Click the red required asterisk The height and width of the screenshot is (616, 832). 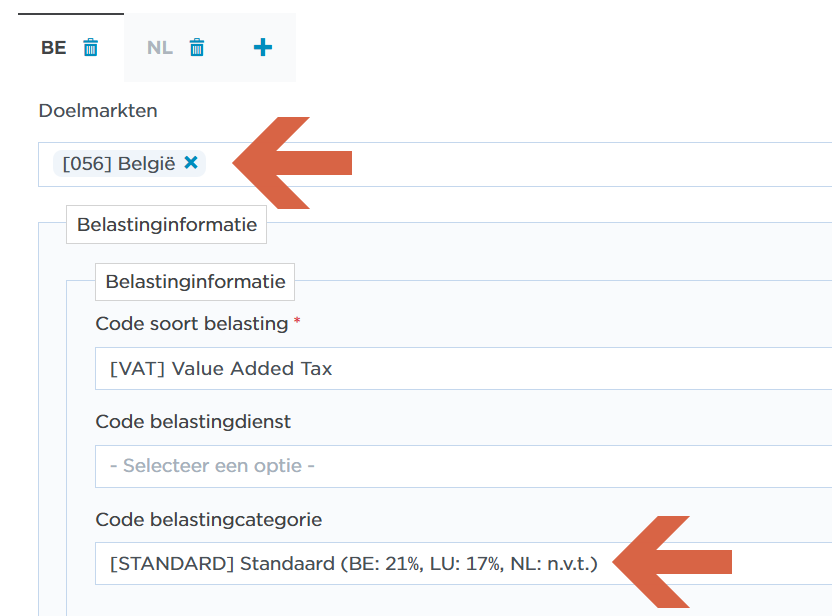297,322
